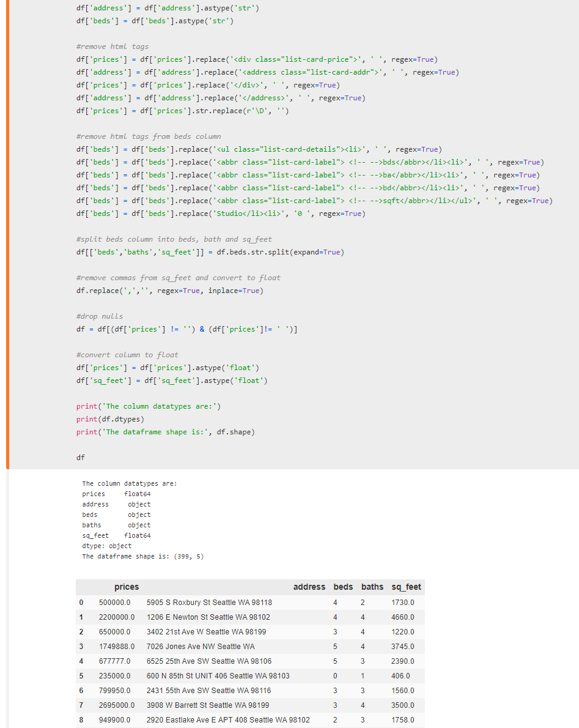Screen dimensions: 579x728
Task: Click price cell 1749888.0
Action: click(x=117, y=647)
